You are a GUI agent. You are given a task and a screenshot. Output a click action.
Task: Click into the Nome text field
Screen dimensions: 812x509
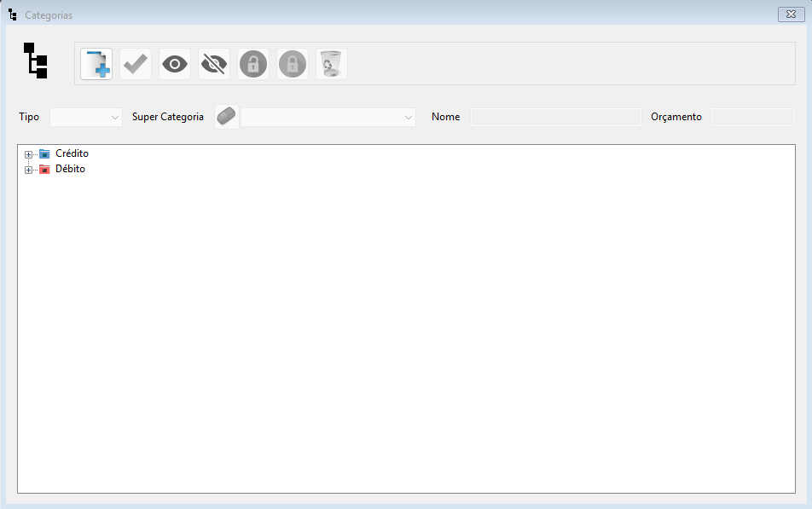pyautogui.click(x=555, y=117)
